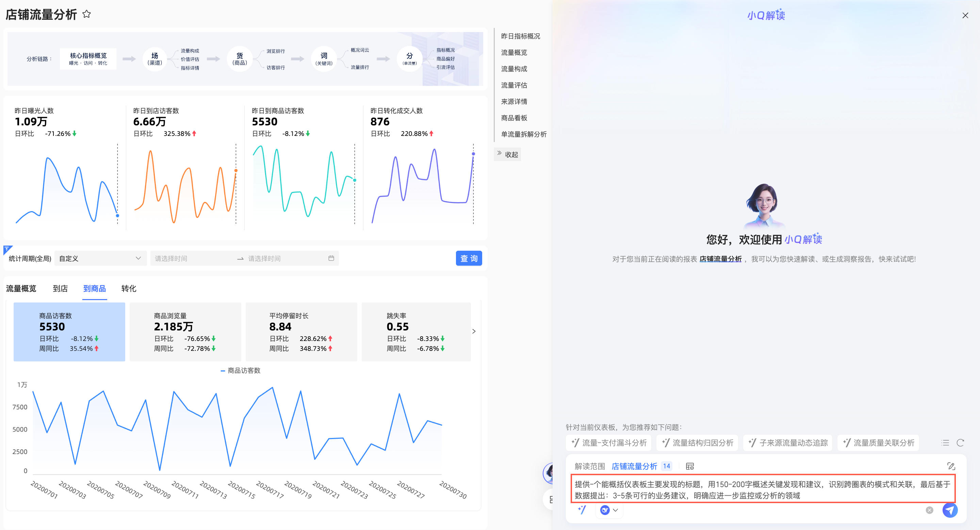This screenshot has width=980, height=530.
Task: Click the magic wand icon below the prompt
Action: tap(582, 510)
